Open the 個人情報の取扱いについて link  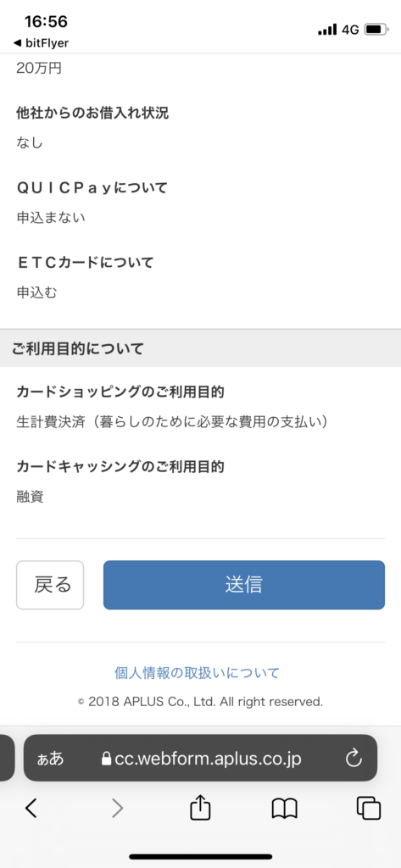click(x=197, y=673)
